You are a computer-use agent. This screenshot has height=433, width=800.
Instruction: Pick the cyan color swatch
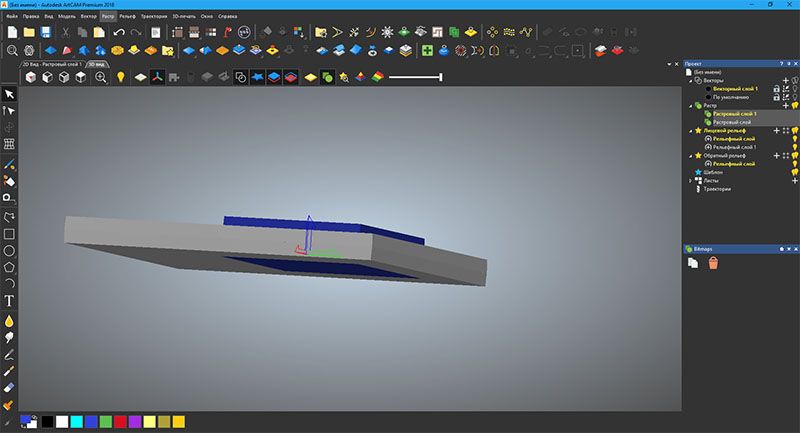tap(77, 422)
